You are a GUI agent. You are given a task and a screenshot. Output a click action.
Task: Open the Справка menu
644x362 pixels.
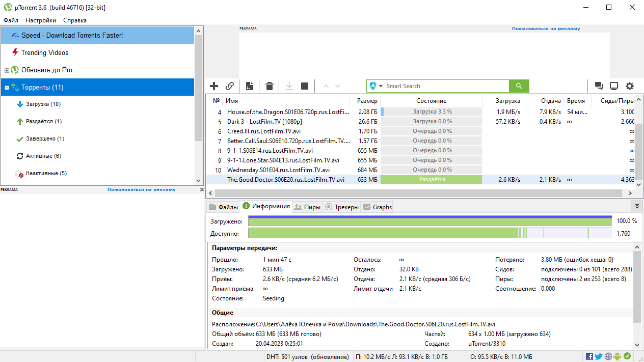[x=75, y=20]
